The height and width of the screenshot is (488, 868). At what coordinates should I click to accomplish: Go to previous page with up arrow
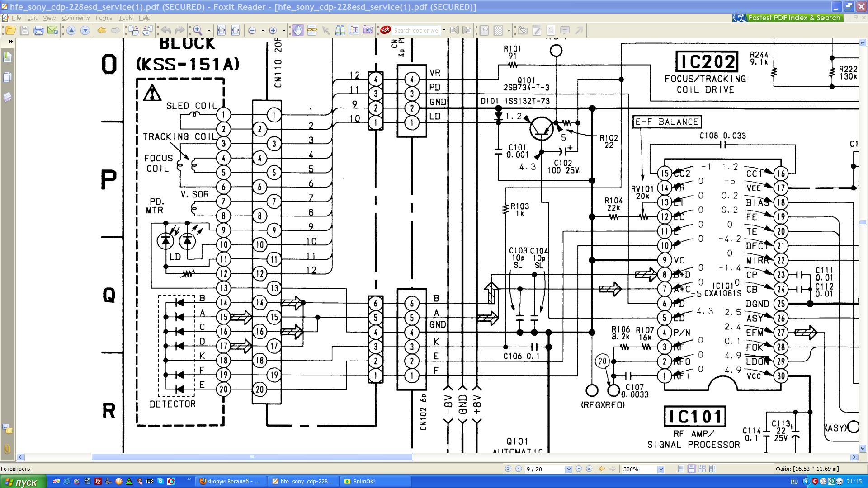[x=71, y=30]
